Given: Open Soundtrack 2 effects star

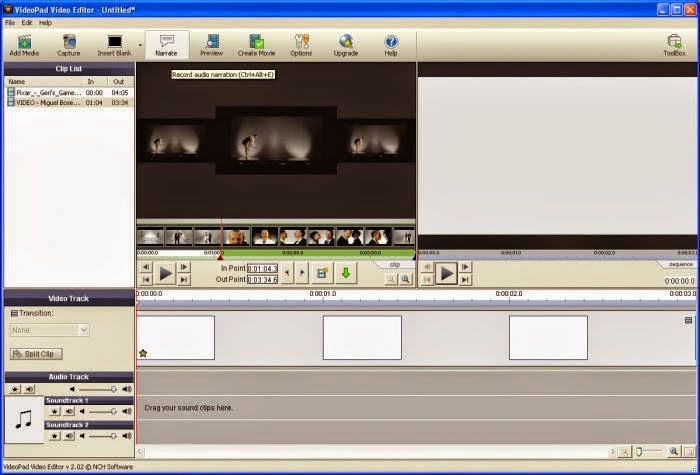Looking at the screenshot, I should tap(54, 436).
